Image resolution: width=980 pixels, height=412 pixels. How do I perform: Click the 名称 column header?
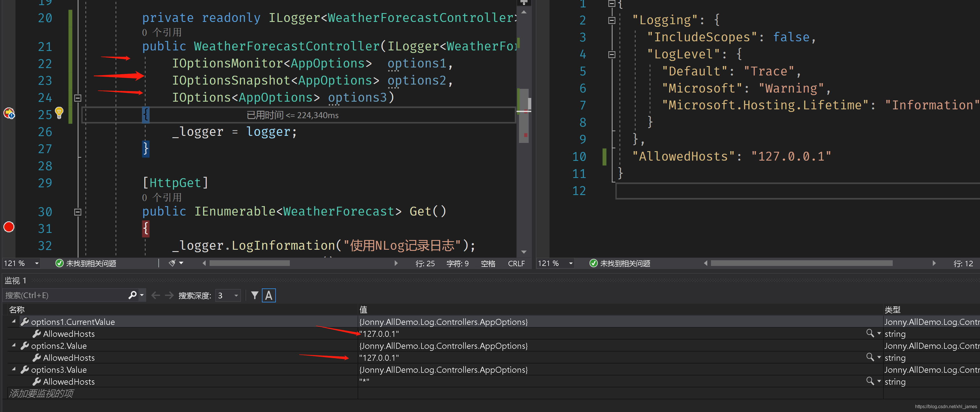17,309
